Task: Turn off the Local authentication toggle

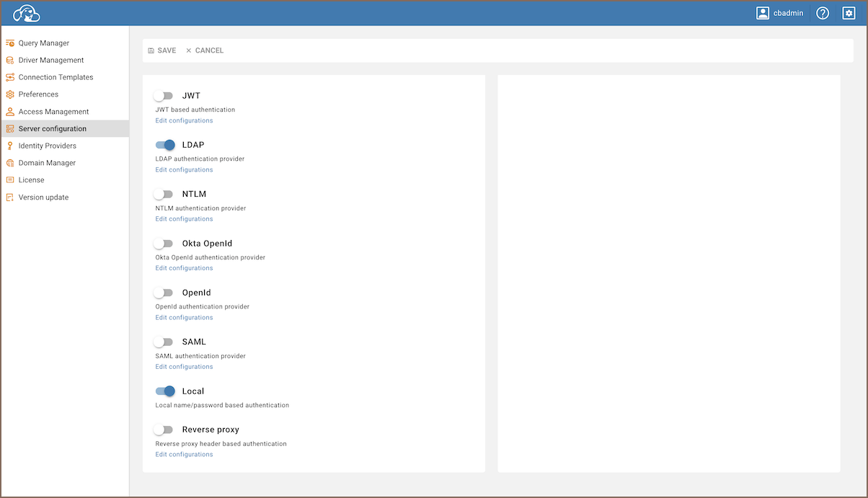Action: [x=165, y=391]
